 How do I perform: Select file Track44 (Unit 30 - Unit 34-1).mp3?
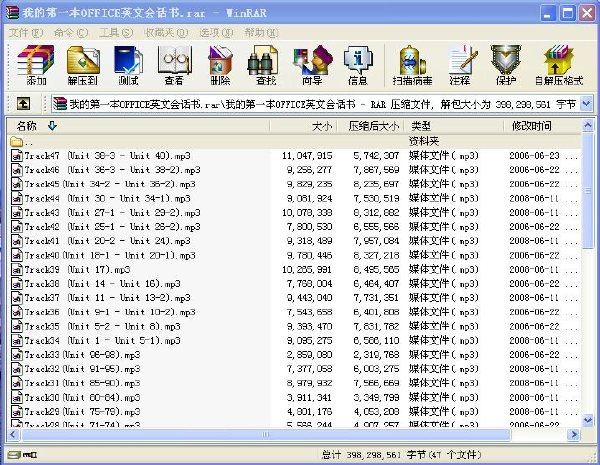[x=101, y=199]
